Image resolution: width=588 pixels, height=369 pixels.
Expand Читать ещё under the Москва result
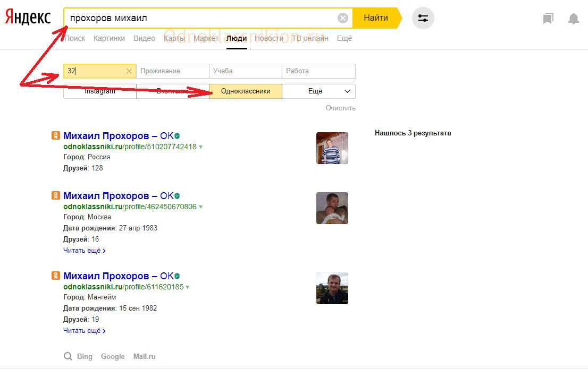coord(85,250)
